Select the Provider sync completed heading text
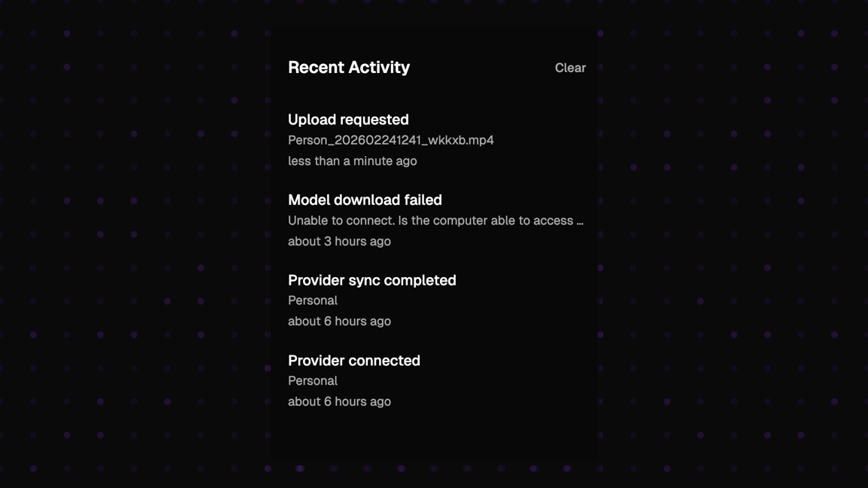This screenshot has width=868, height=488. [x=372, y=280]
